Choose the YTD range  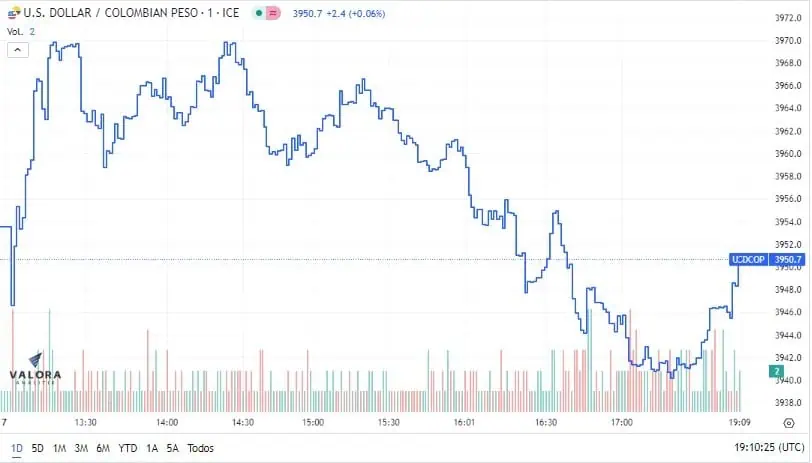[x=127, y=448]
